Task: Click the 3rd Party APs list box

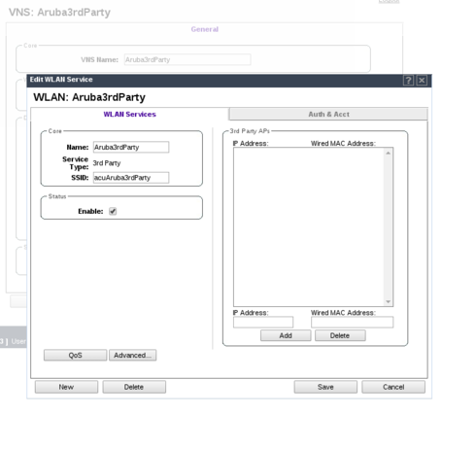Action: click(x=313, y=226)
